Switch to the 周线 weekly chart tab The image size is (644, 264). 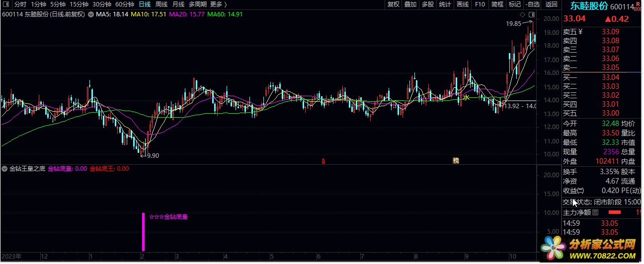[161, 4]
